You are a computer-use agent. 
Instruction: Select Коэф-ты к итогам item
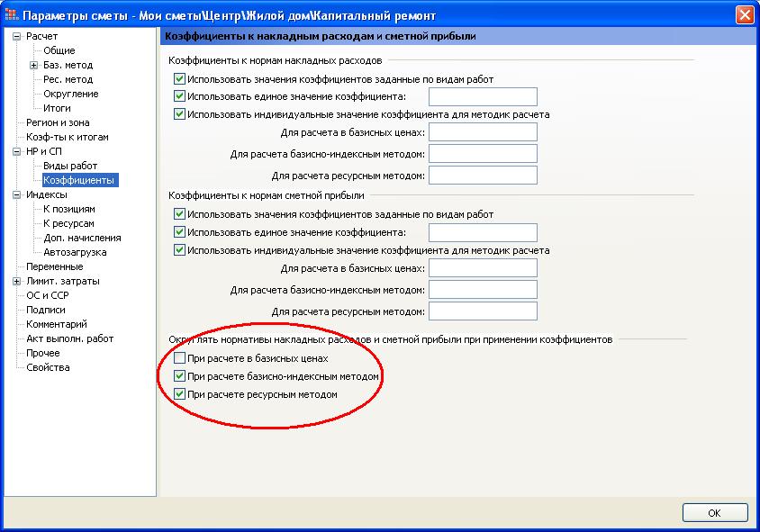coord(68,137)
